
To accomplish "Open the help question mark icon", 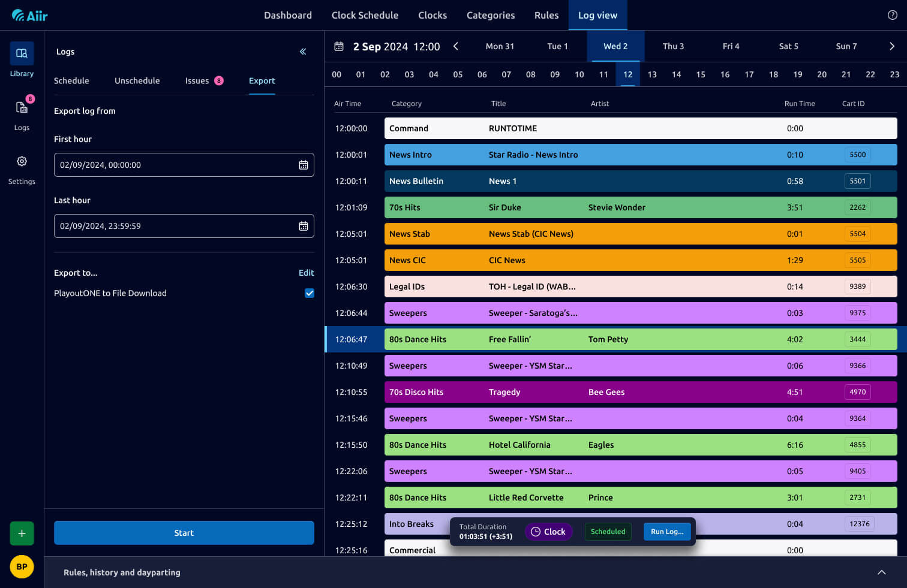I will point(892,15).
